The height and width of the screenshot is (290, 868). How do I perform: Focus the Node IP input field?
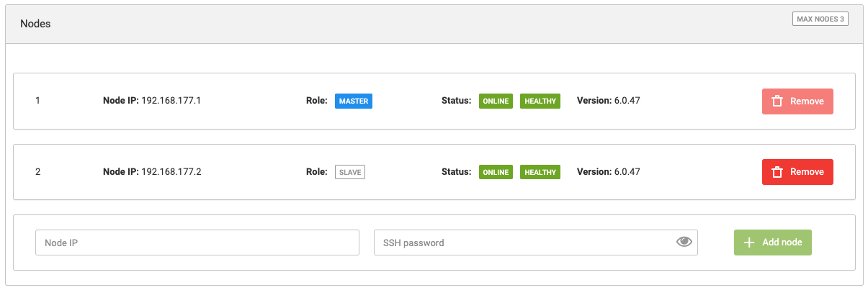click(197, 243)
